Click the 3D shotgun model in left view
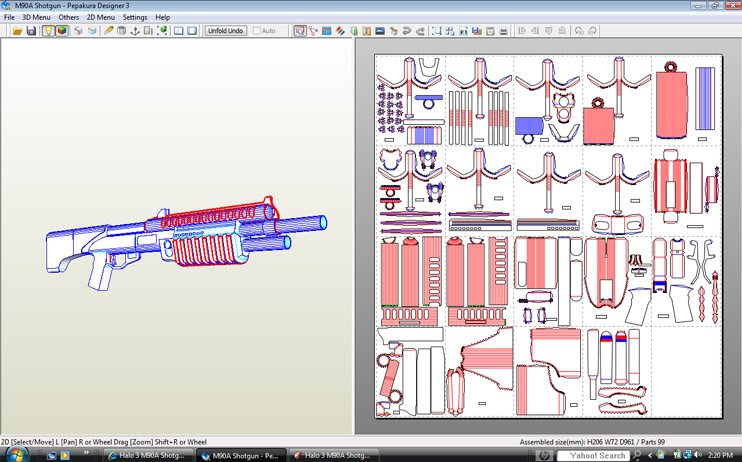The width and height of the screenshot is (742, 462). pos(185,241)
